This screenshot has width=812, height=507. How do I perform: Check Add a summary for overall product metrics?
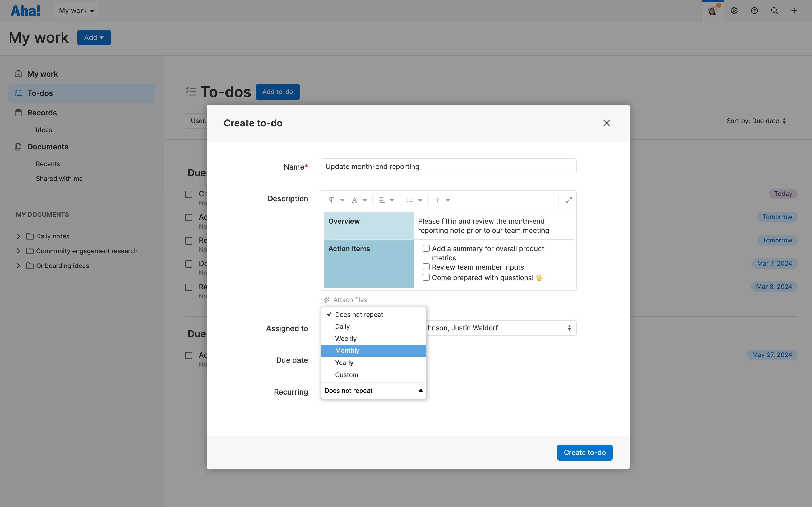click(x=426, y=248)
